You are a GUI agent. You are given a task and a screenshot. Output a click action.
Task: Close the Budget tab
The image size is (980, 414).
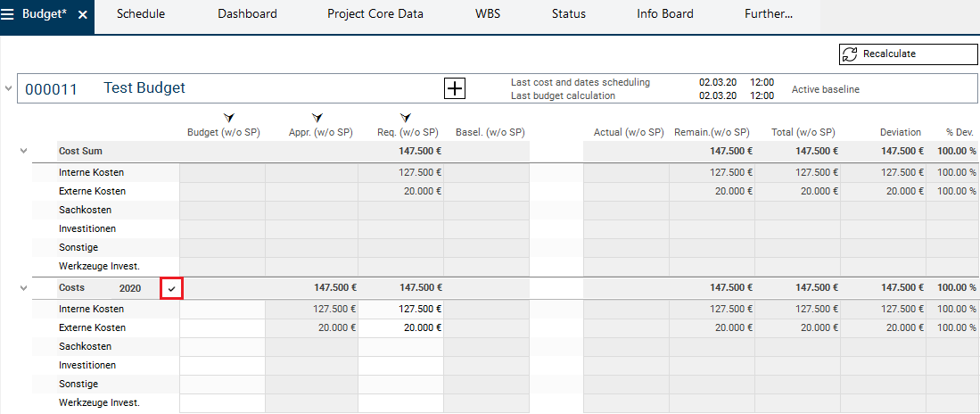click(x=82, y=15)
